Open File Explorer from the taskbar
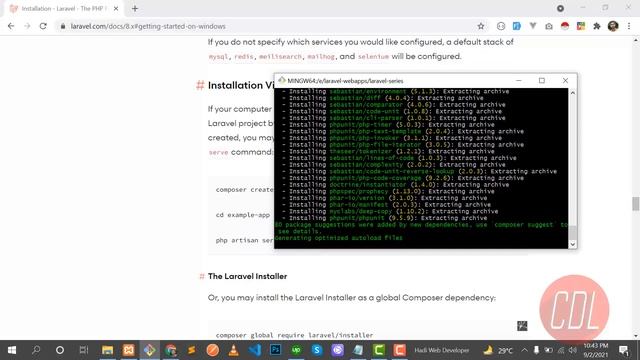 [x=107, y=350]
